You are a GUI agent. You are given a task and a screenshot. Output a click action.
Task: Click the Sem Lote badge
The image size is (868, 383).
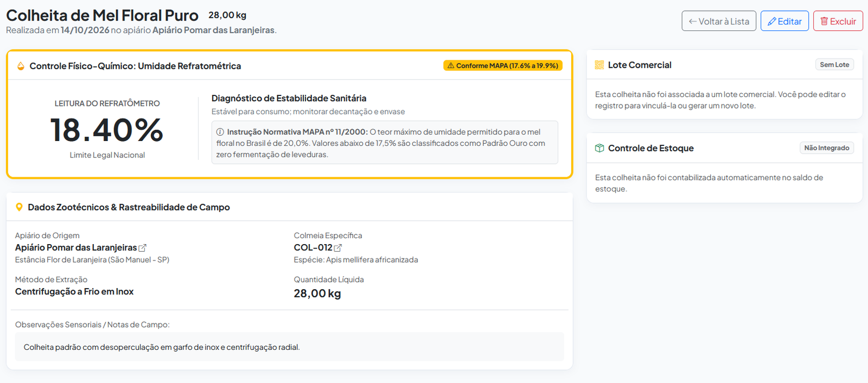point(834,65)
